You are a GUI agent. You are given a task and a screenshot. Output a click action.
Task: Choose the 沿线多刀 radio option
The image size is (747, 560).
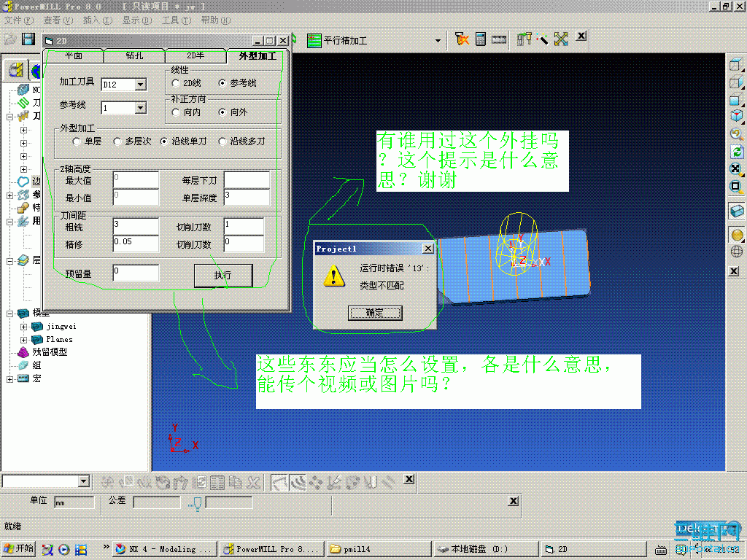(222, 141)
